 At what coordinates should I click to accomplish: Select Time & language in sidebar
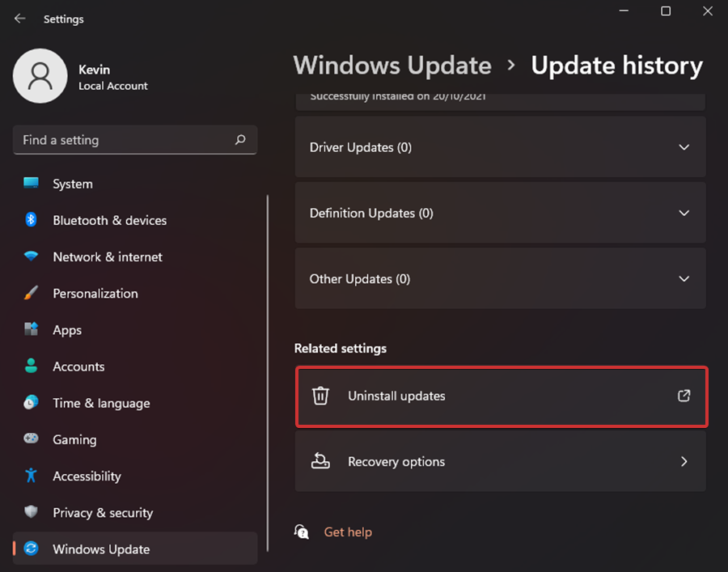tap(101, 403)
